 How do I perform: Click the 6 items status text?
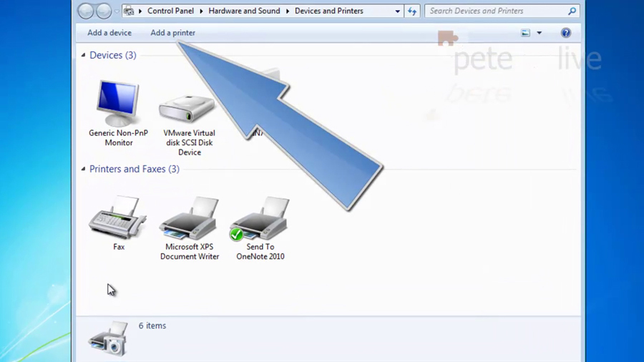coord(152,326)
